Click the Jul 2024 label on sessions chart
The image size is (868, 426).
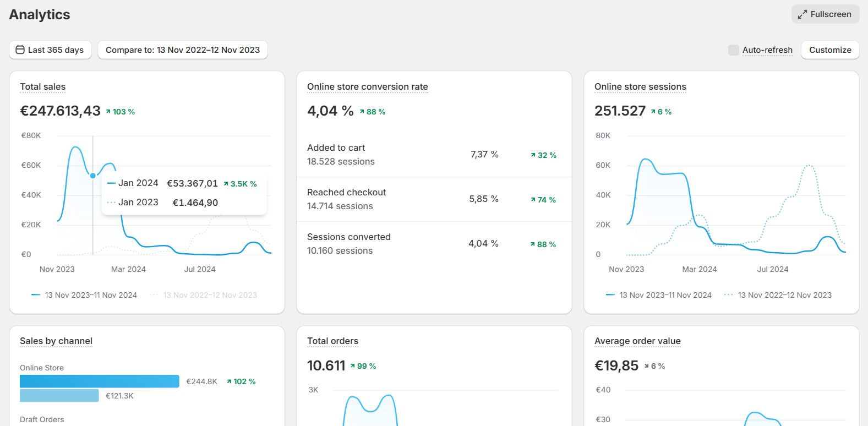[x=772, y=269]
